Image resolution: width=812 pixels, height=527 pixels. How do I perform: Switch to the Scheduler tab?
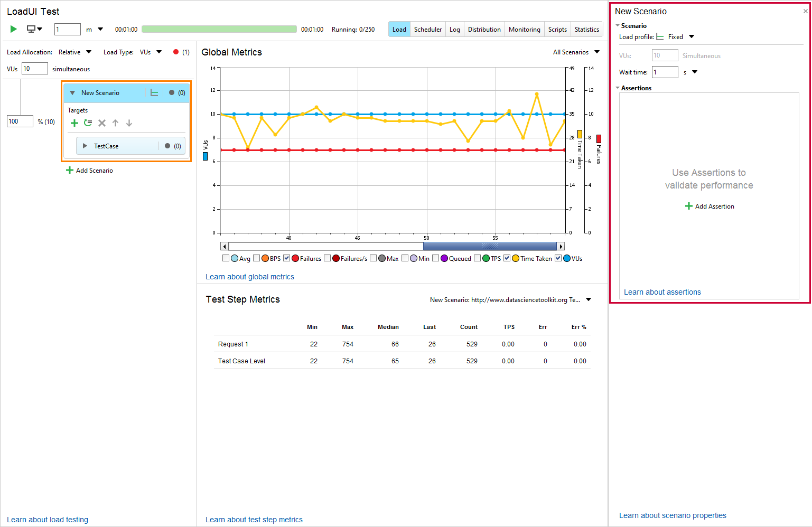tap(428, 30)
